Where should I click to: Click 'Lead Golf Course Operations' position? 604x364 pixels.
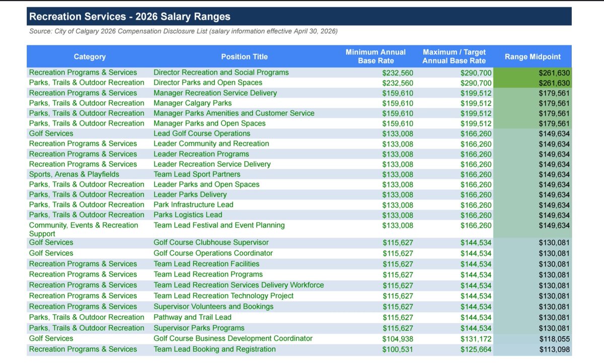(202, 133)
